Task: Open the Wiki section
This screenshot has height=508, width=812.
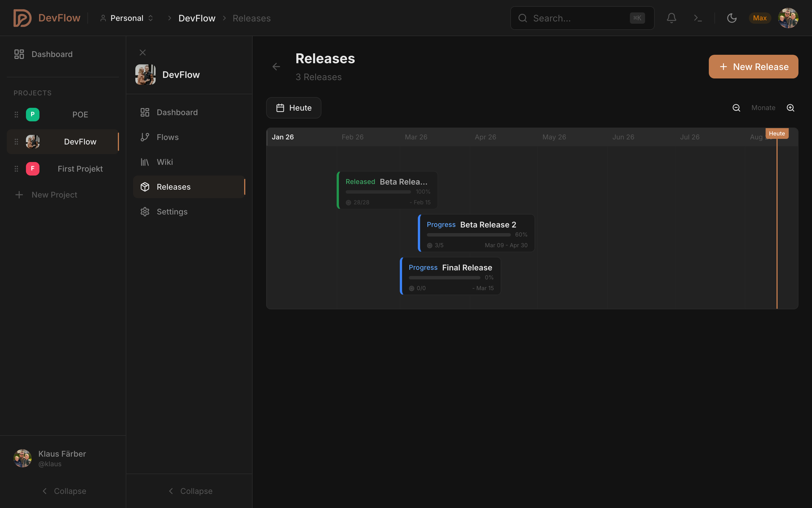Action: click(189, 162)
